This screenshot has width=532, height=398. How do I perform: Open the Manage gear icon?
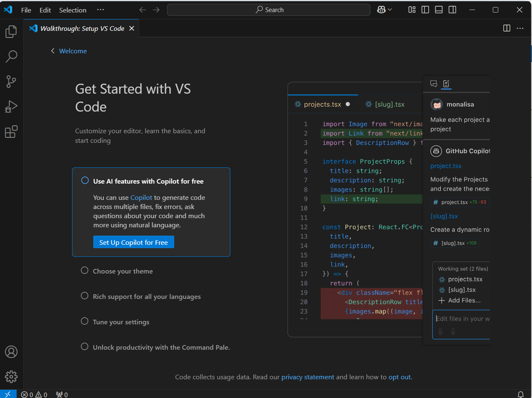coord(11,377)
